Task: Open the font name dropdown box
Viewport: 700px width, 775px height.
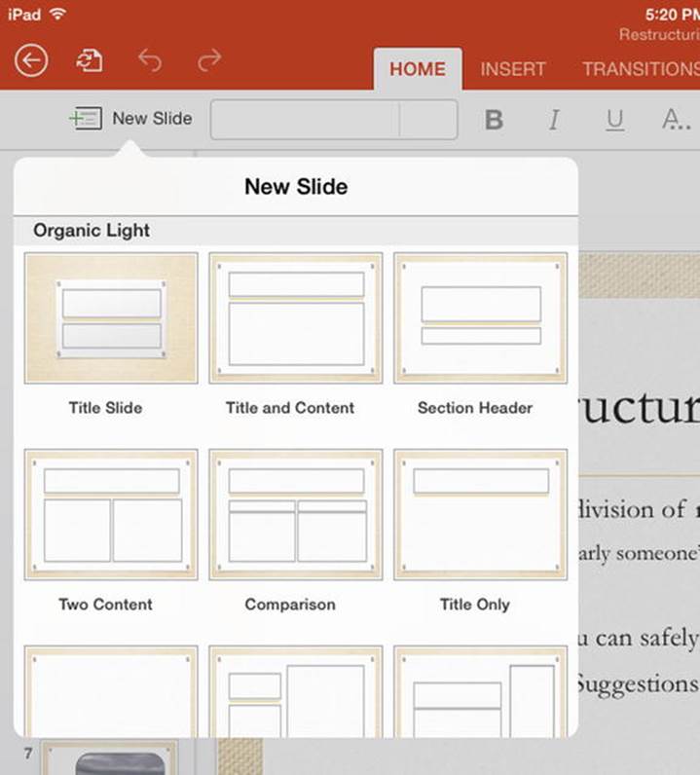Action: (305, 120)
